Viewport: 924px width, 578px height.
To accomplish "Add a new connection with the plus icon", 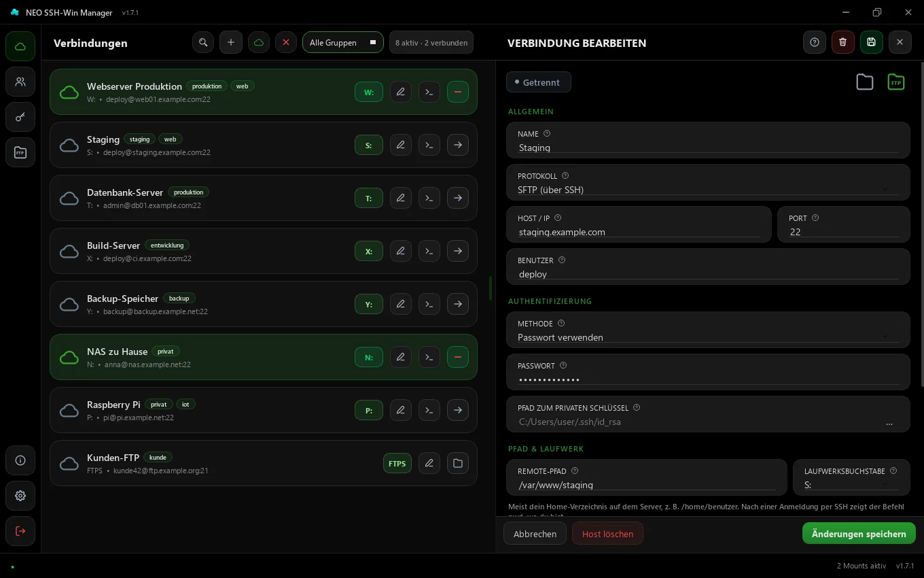I will tap(231, 42).
